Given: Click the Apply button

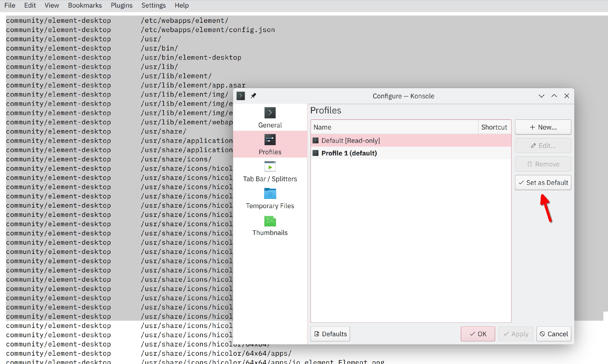Looking at the screenshot, I should [516, 334].
